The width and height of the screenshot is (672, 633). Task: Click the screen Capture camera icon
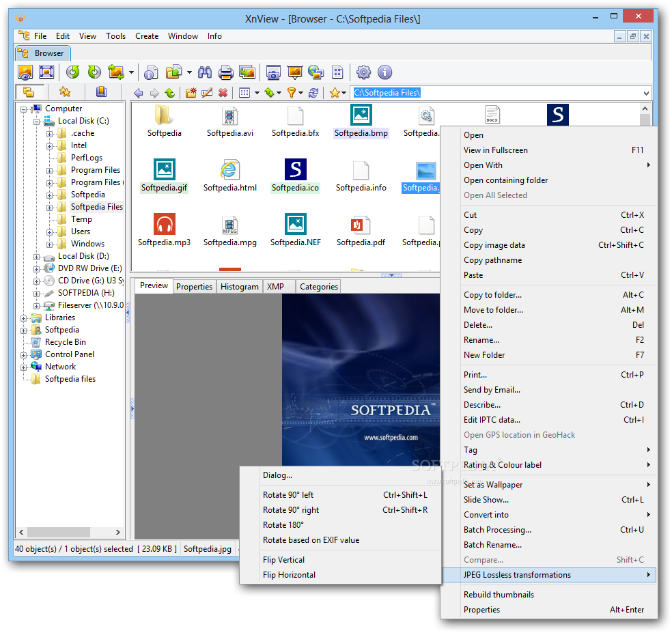273,72
